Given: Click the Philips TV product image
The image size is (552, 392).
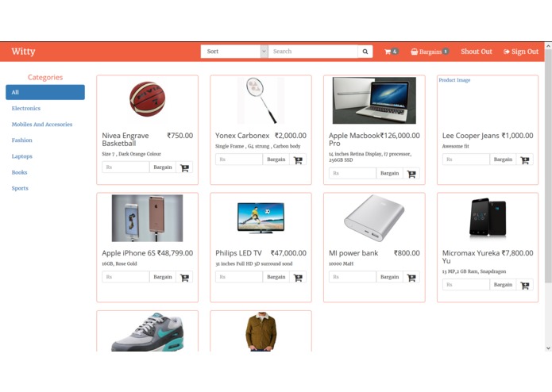Looking at the screenshot, I should (261, 218).
